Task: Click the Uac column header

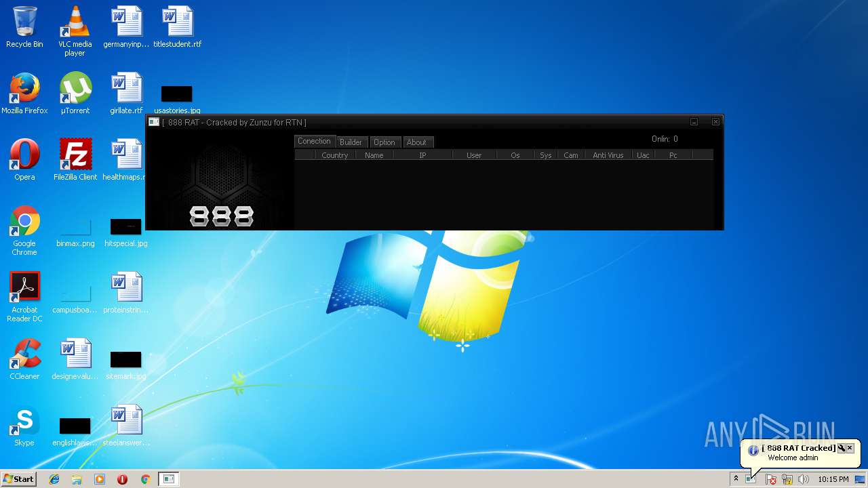Action: pyautogui.click(x=643, y=155)
